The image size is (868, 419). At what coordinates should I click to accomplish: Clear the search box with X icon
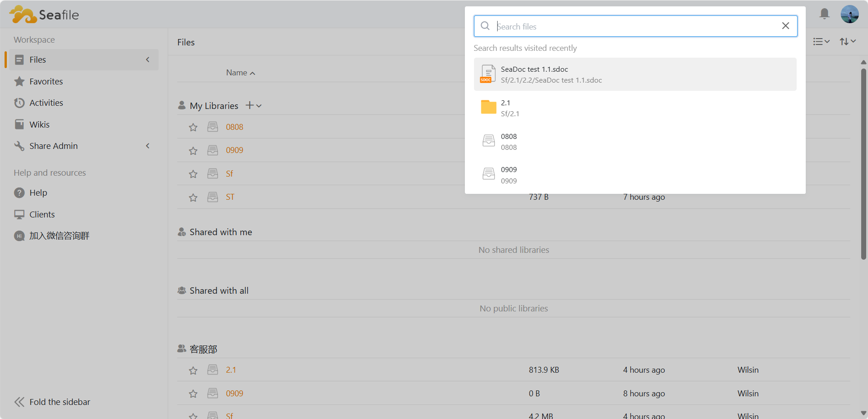pos(785,26)
